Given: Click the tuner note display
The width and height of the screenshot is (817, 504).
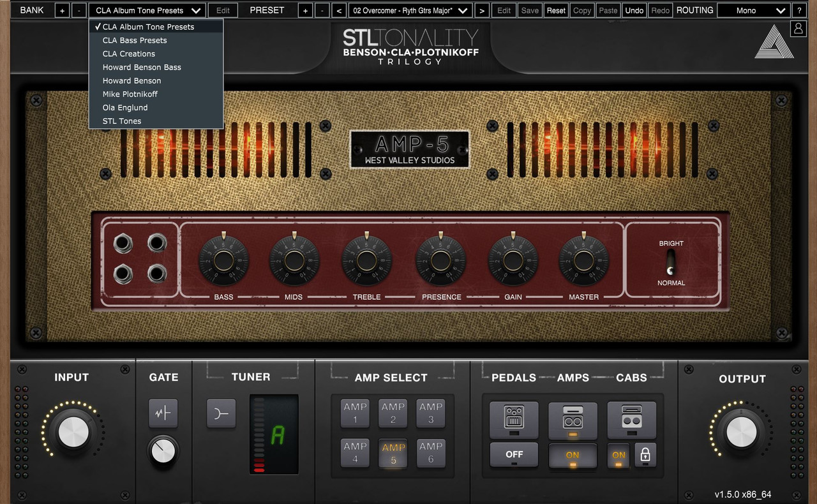Looking at the screenshot, I should pyautogui.click(x=274, y=434).
